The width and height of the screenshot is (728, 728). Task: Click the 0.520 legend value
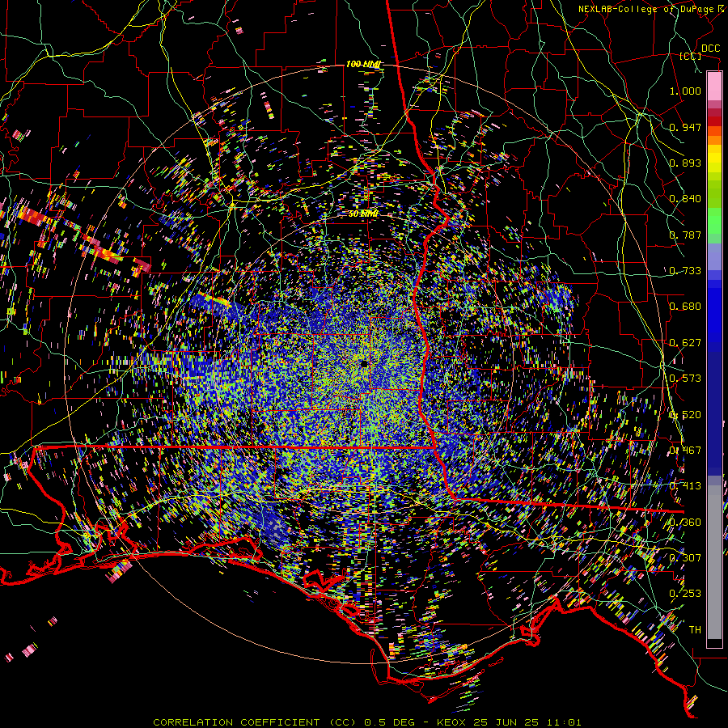(x=685, y=415)
